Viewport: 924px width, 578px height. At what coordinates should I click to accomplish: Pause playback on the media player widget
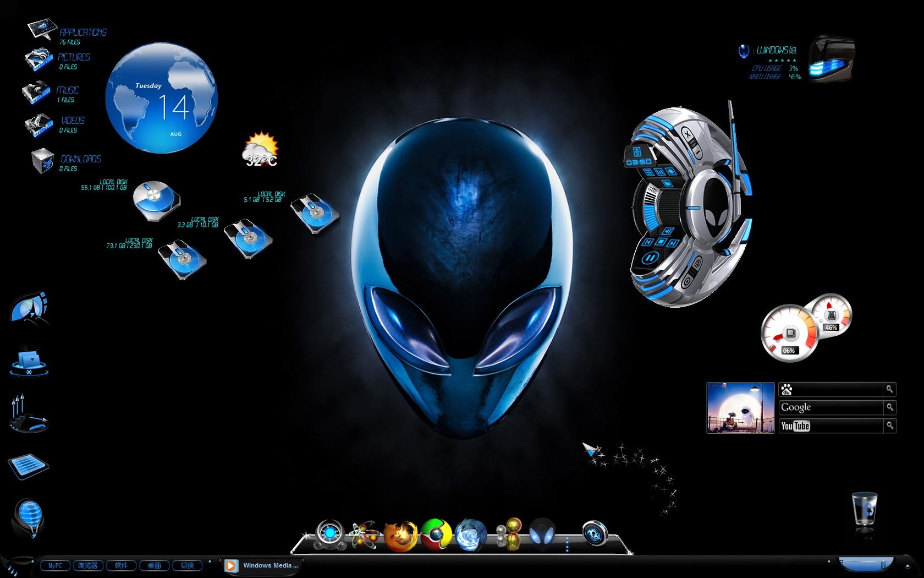649,257
